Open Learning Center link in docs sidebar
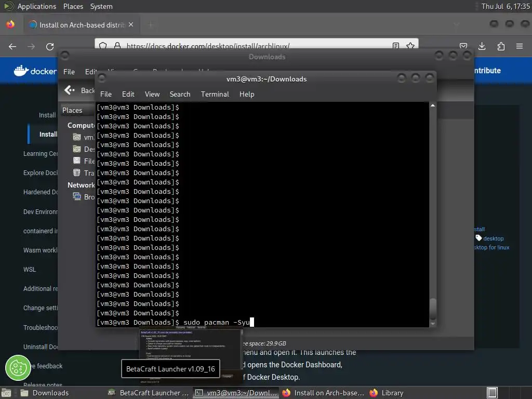 coord(41,154)
